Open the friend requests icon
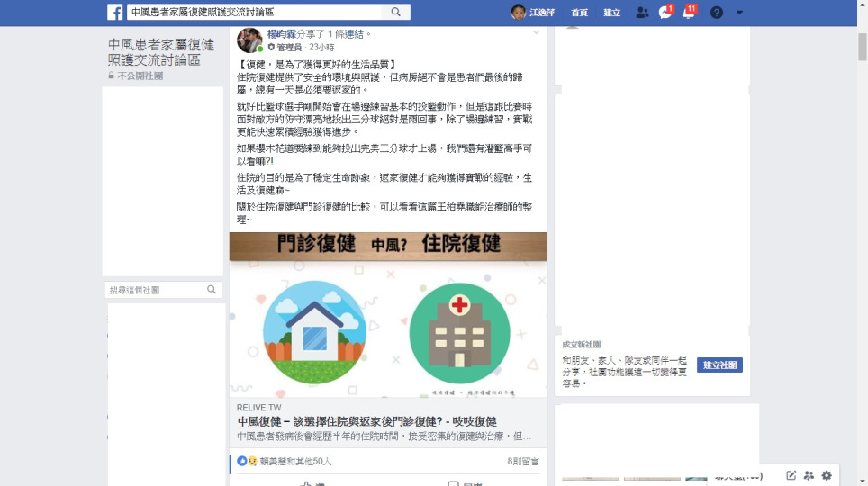Screen dimensions: 868x486 point(642,13)
